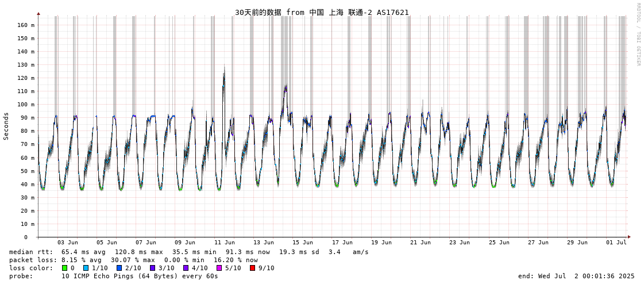The image size is (644, 284).
Task: Click the 65.4 ms avg rtt value
Action: point(83,252)
